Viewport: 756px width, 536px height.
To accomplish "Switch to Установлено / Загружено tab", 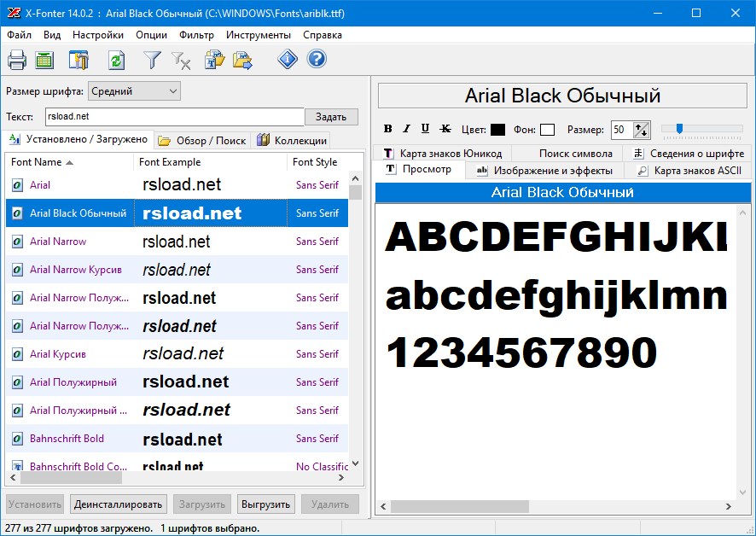I will pyautogui.click(x=79, y=139).
